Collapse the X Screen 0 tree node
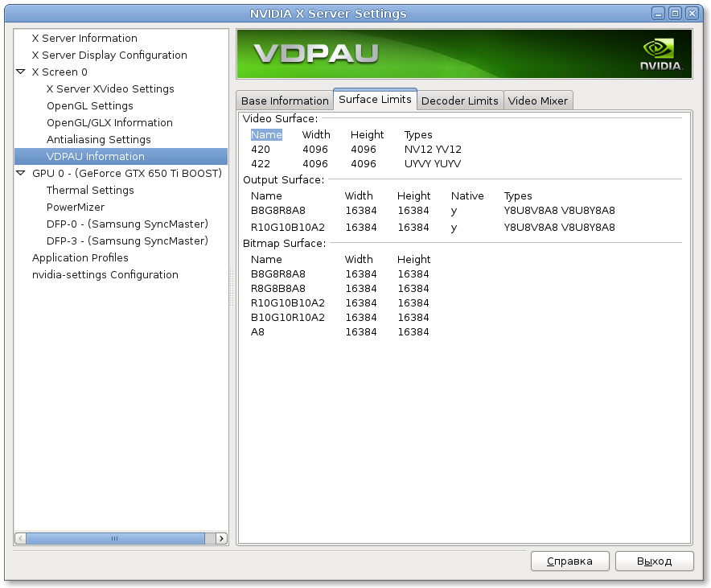This screenshot has width=711, height=588. tap(20, 72)
